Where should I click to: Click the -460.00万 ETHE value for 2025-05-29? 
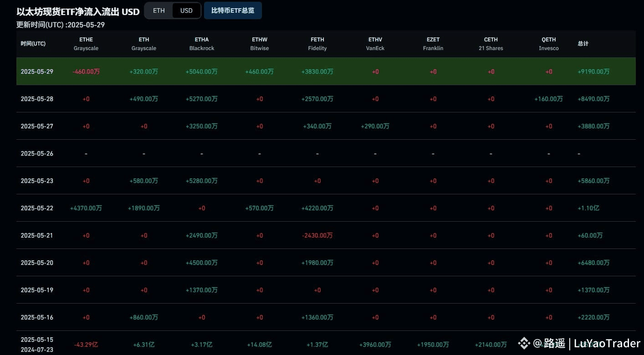pyautogui.click(x=86, y=71)
